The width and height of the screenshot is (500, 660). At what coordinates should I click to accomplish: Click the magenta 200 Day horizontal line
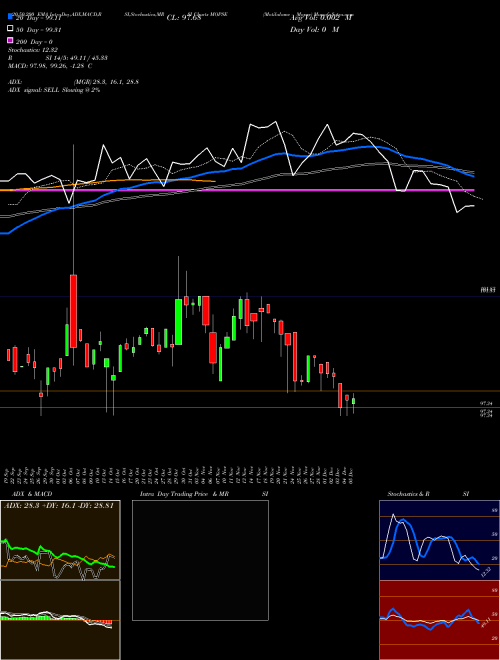click(x=237, y=190)
